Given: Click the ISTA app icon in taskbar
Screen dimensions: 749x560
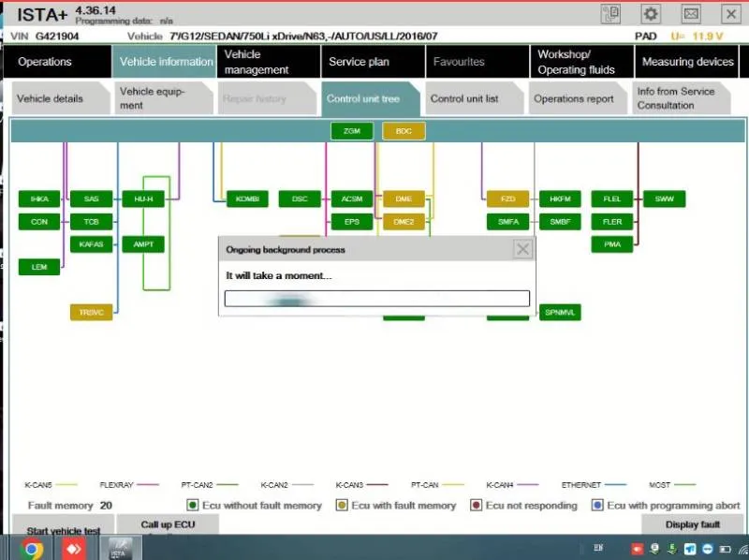Looking at the screenshot, I should (119, 548).
